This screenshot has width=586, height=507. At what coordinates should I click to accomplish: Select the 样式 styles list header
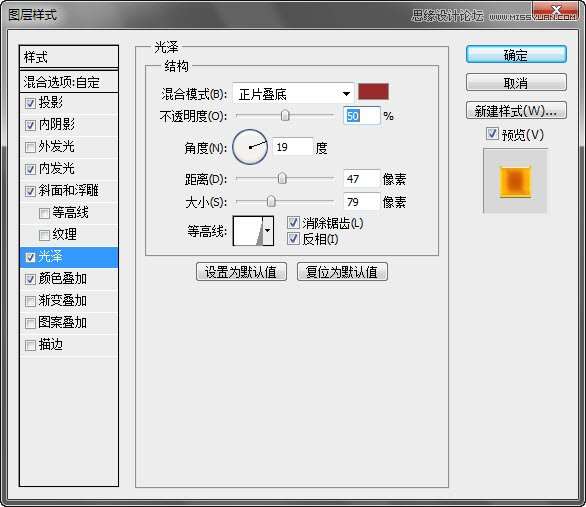click(69, 57)
